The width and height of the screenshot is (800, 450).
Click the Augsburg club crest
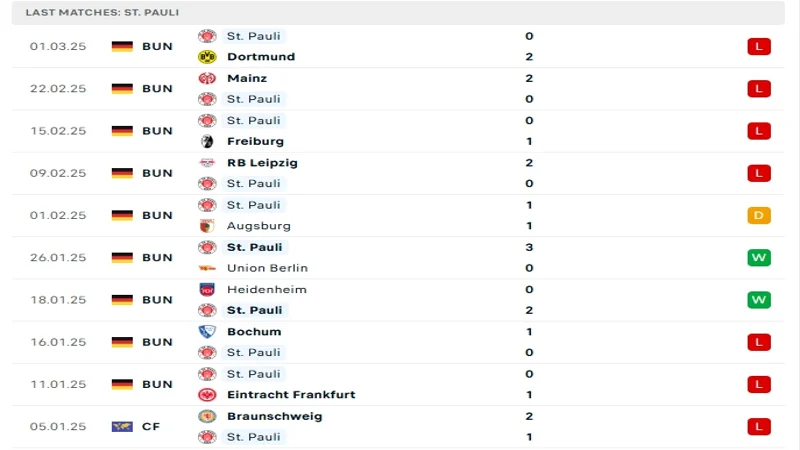[x=207, y=226]
